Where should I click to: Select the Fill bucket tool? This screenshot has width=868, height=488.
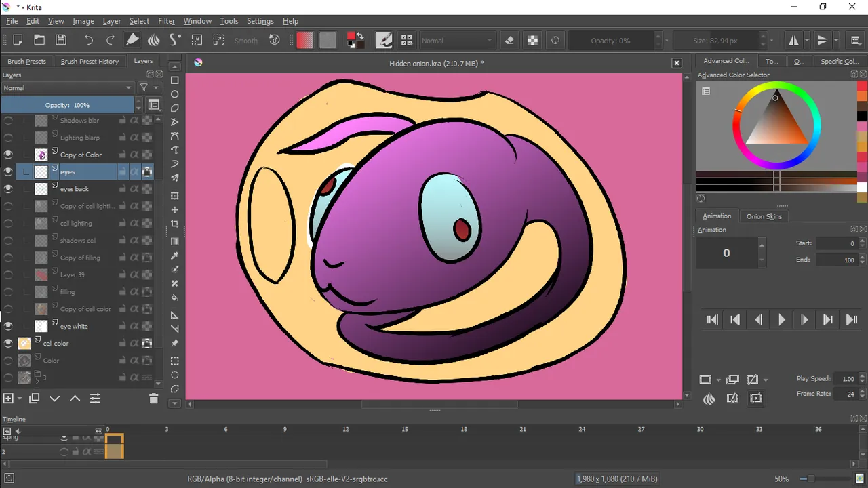(x=174, y=297)
